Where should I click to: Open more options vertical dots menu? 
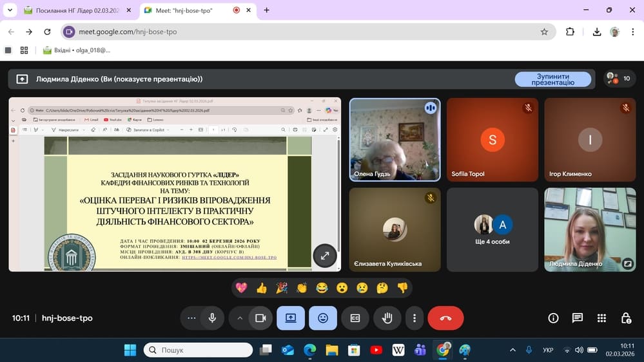[415, 318]
